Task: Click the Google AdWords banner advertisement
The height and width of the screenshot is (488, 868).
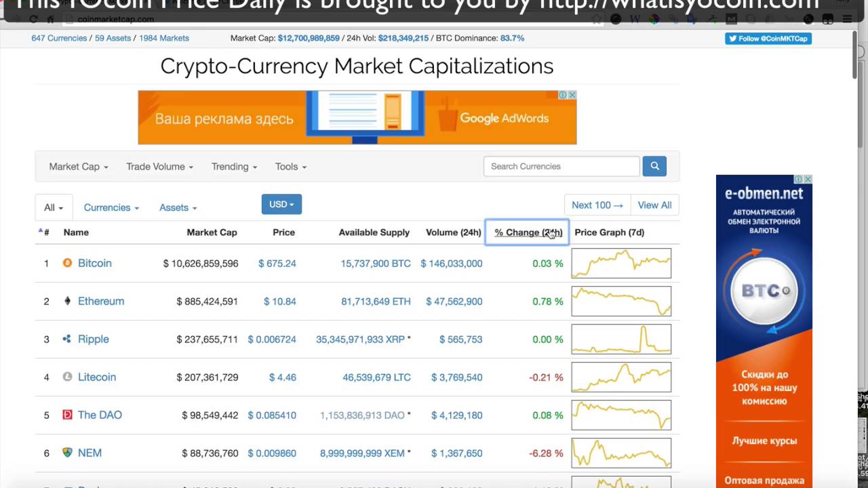Action: (x=357, y=117)
